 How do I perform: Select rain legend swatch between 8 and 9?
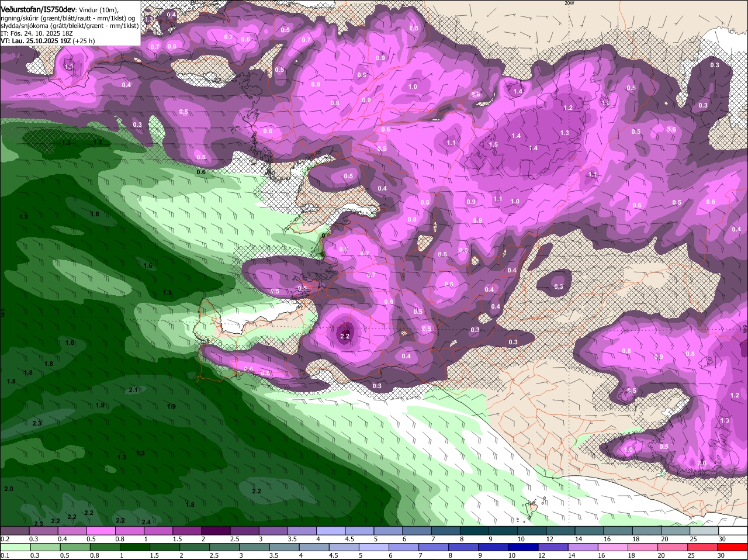463,548
